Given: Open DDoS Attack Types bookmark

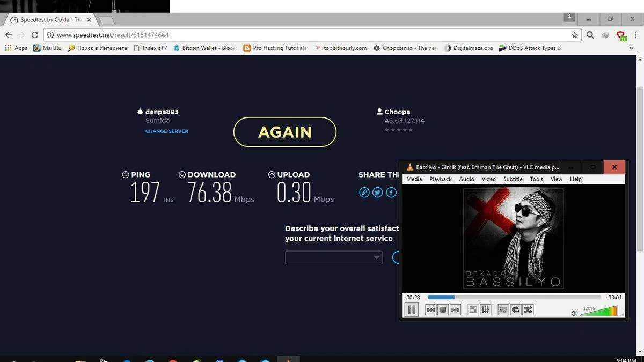Looking at the screenshot, I should point(530,48).
